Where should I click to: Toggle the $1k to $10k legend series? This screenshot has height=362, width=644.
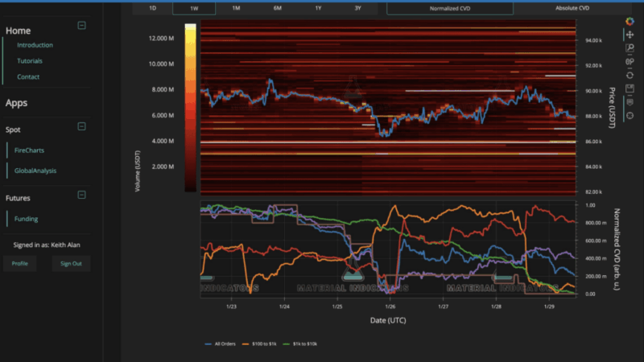coord(300,344)
